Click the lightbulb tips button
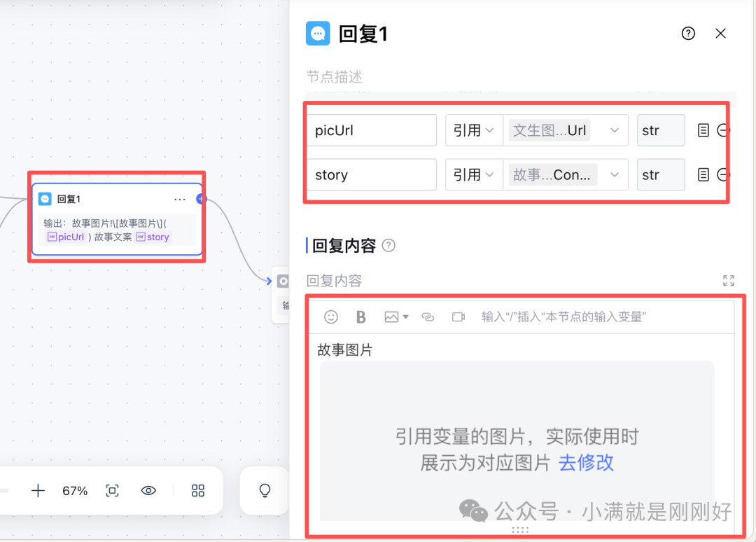This screenshot has width=756, height=542. [265, 491]
